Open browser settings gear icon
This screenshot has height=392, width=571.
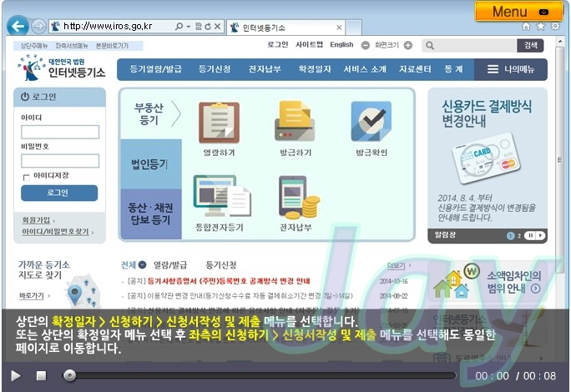point(555,26)
